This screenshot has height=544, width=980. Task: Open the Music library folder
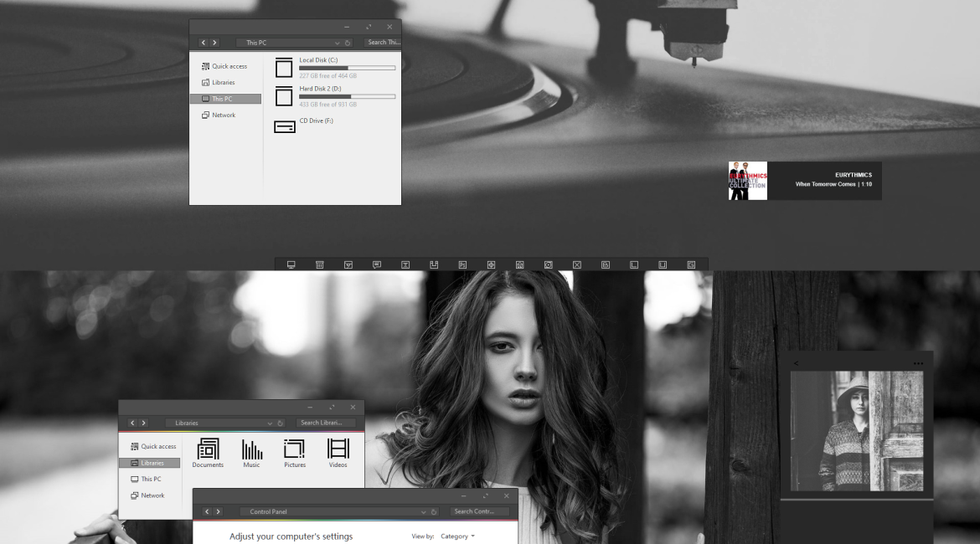pos(252,452)
